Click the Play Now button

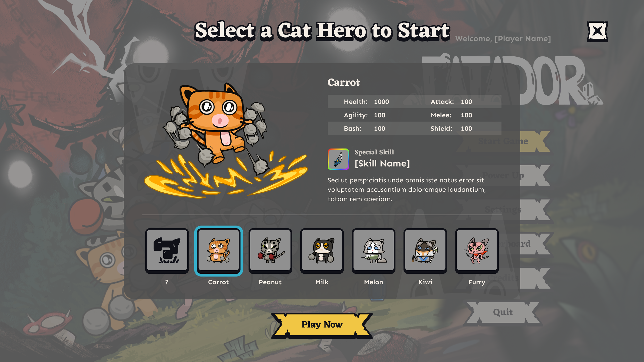coord(322,325)
